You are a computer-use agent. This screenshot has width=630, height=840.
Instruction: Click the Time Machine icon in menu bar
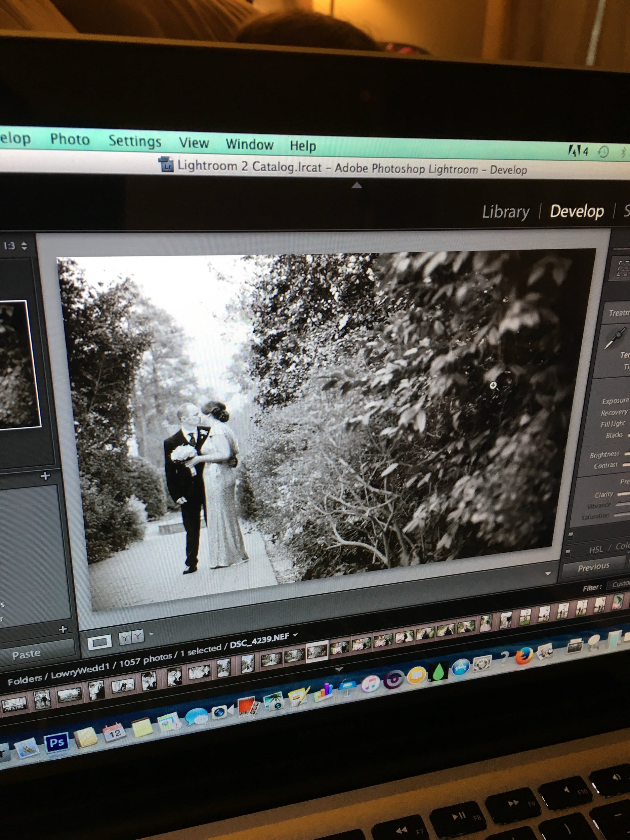tap(604, 152)
